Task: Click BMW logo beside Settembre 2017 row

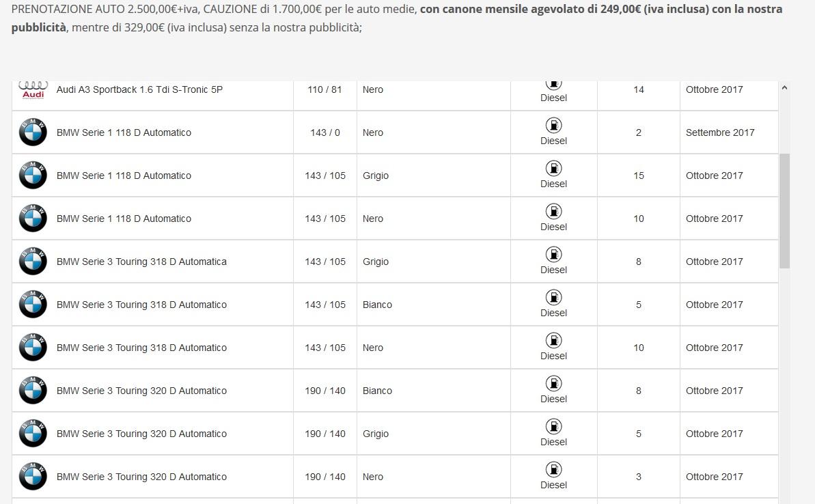Action: pyautogui.click(x=33, y=132)
